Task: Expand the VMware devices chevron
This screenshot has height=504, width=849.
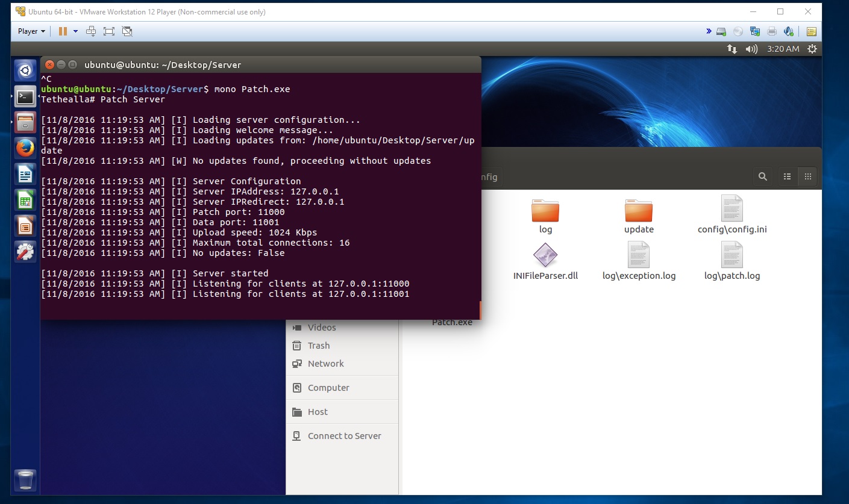Action: click(x=709, y=31)
